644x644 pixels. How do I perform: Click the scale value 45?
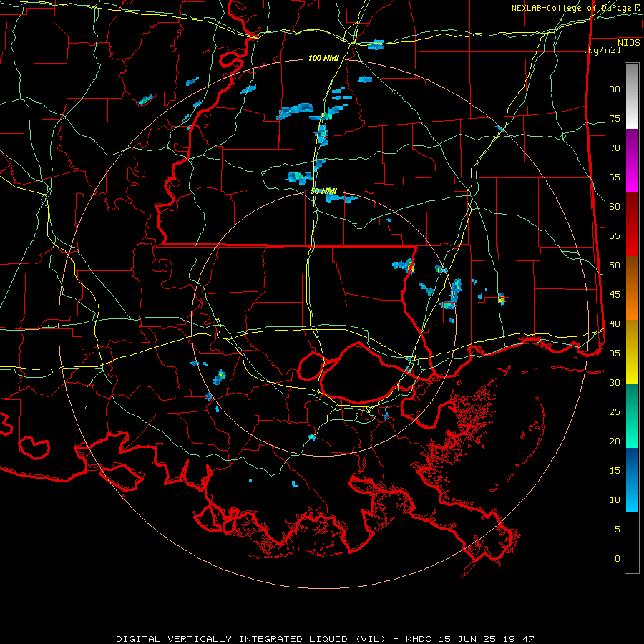[615, 295]
